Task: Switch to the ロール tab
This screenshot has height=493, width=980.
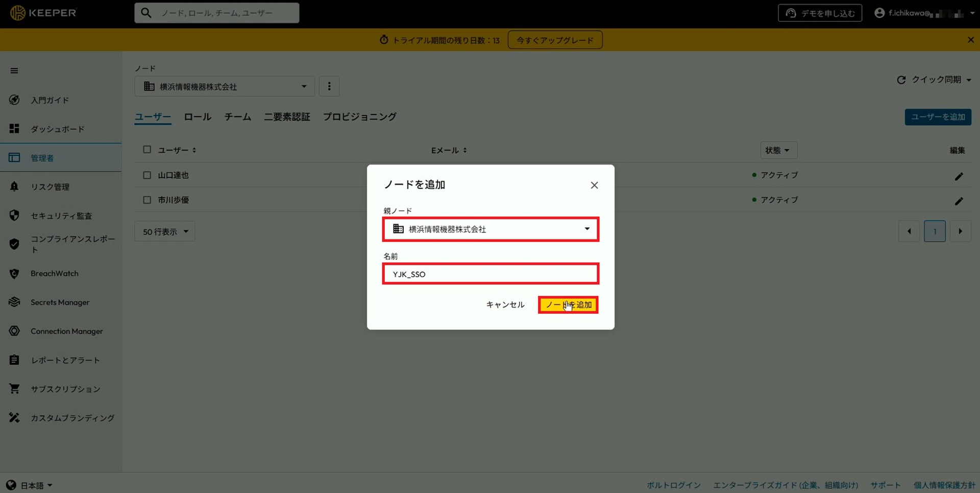Action: click(198, 117)
